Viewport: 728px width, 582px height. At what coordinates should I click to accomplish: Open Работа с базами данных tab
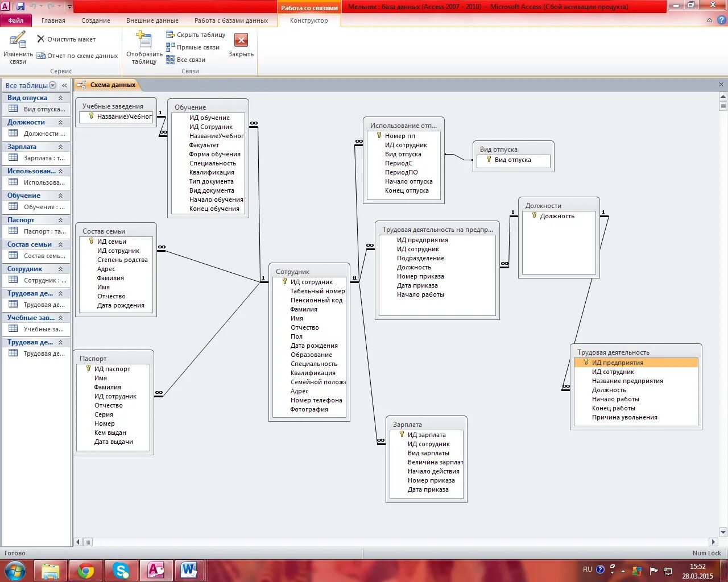click(231, 20)
